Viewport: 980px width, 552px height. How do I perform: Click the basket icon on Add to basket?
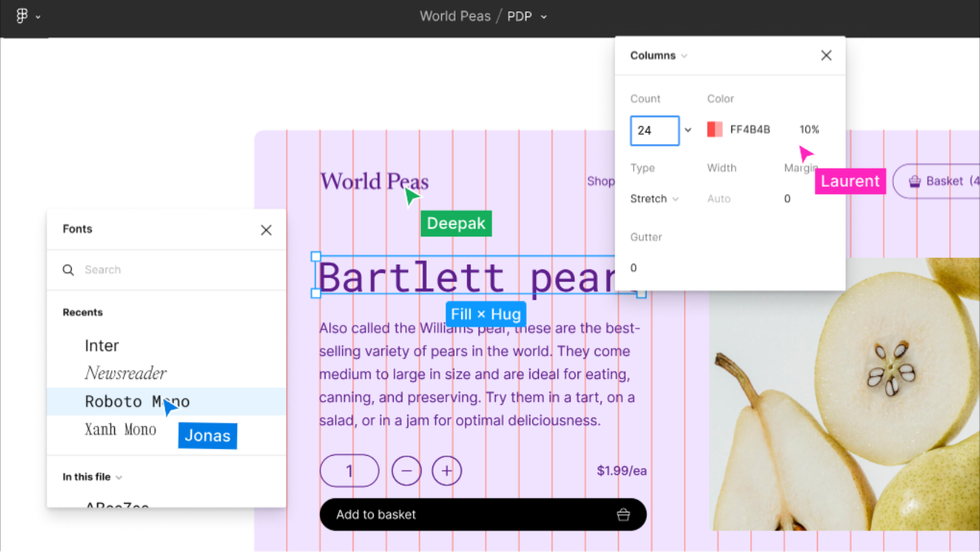[623, 515]
